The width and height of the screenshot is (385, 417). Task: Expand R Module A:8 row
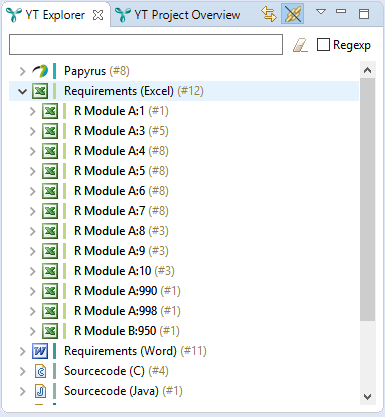32,231
